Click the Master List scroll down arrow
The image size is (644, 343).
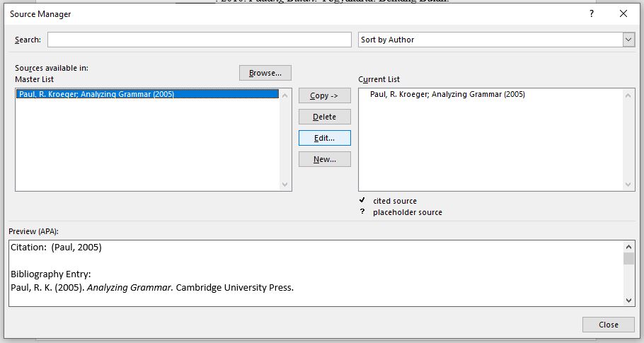click(x=285, y=185)
